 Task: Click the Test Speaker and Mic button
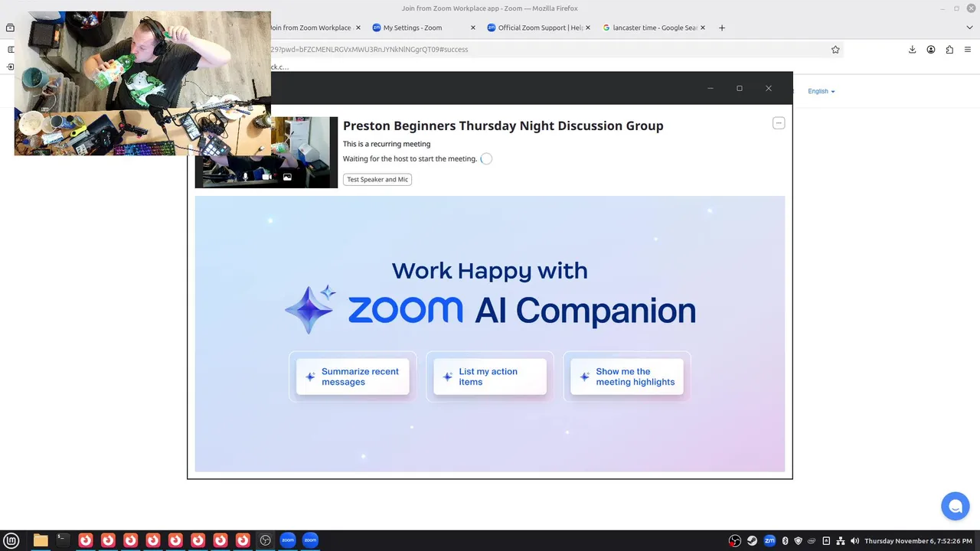pos(377,179)
